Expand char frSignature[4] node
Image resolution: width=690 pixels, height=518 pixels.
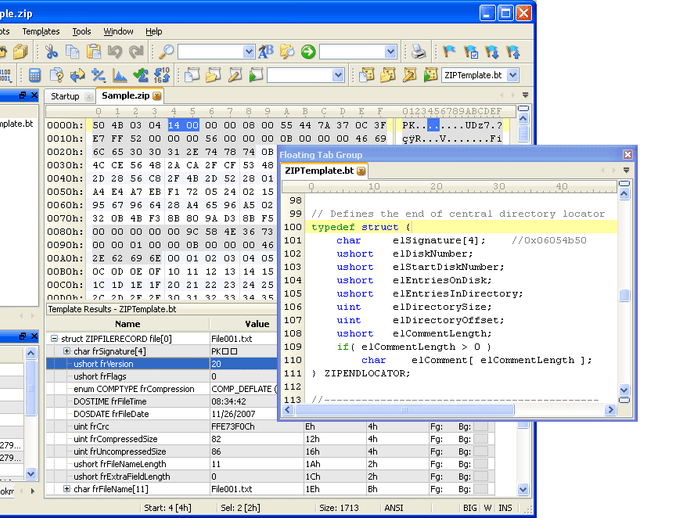66,351
